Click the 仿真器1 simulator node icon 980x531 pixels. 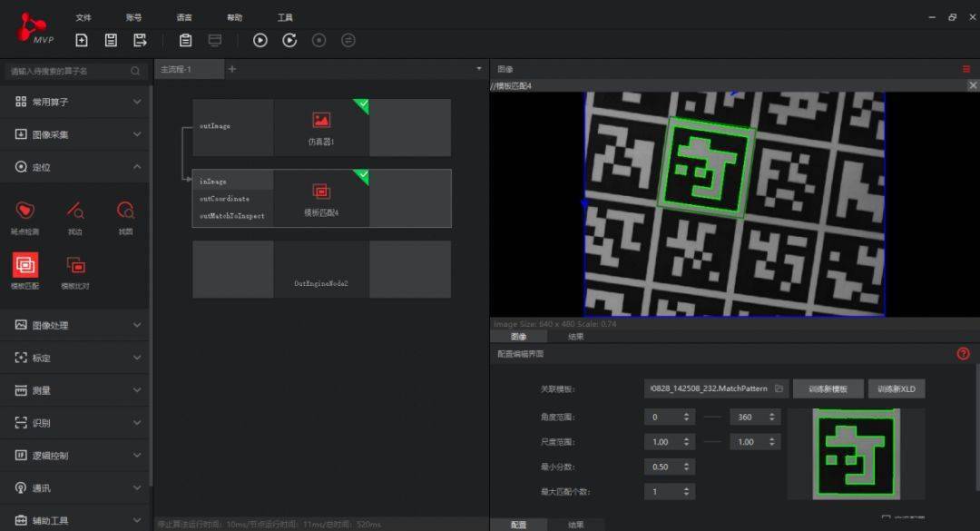[321, 120]
